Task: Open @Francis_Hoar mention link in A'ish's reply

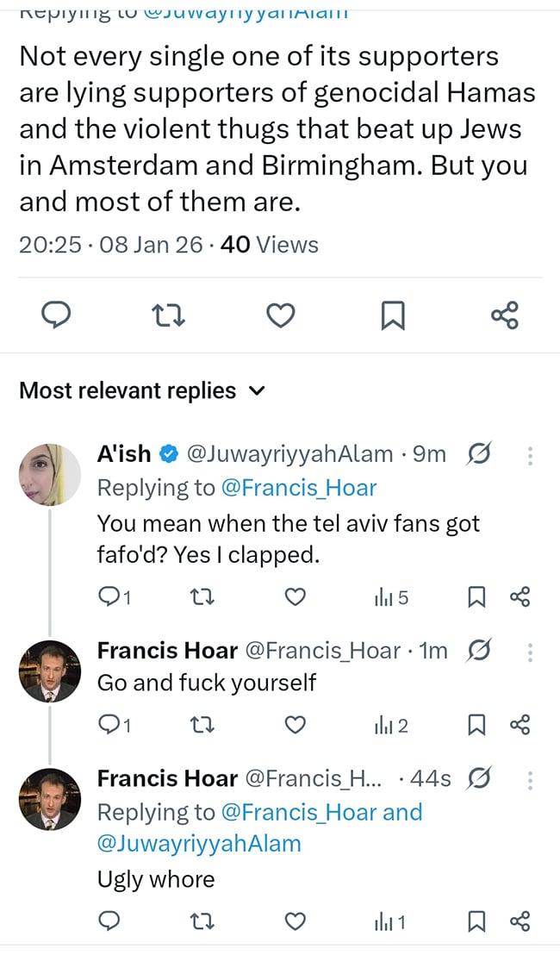Action: tap(299, 488)
